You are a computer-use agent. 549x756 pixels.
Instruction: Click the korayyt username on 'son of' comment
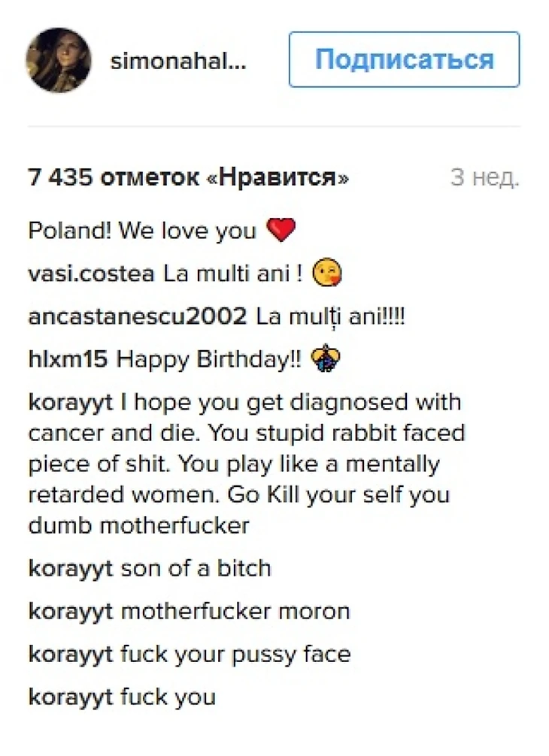(71, 569)
